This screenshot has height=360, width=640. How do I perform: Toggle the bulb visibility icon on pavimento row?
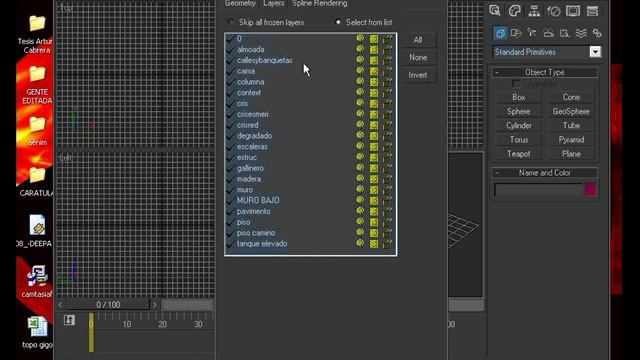(360, 211)
